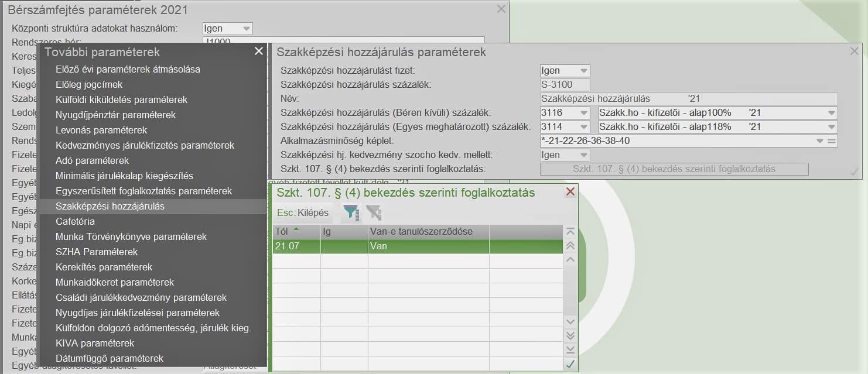Image resolution: width=868 pixels, height=374 pixels.
Task: Jump to first row in table scroll controls
Action: pyautogui.click(x=570, y=232)
